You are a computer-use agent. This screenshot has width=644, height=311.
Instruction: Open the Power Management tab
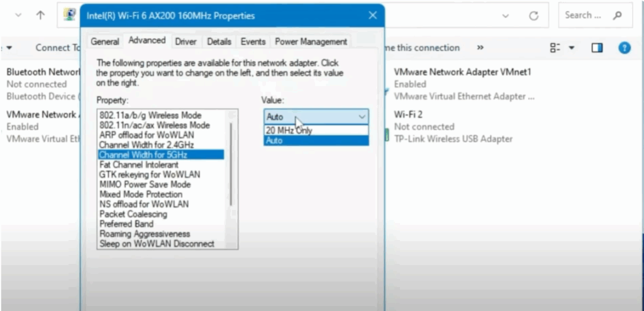[x=311, y=41]
